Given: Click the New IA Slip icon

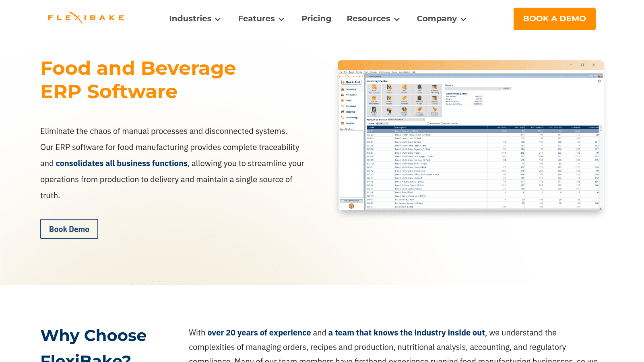Looking at the screenshot, I should click(x=419, y=89).
